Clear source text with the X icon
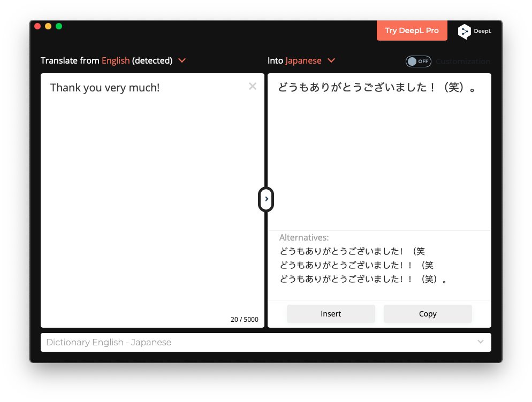This screenshot has width=532, height=402. tap(253, 86)
